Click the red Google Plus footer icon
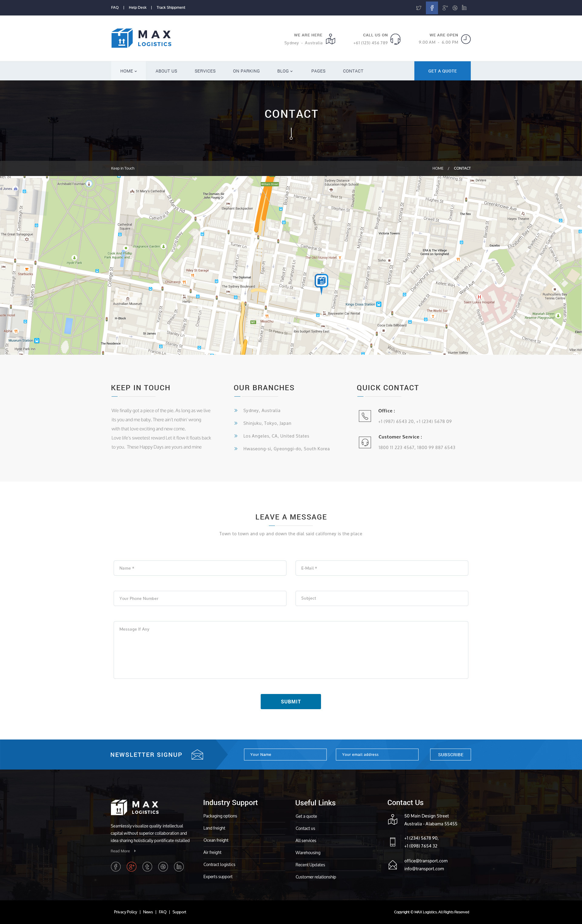Screen dimensions: 582x924 coord(132,866)
